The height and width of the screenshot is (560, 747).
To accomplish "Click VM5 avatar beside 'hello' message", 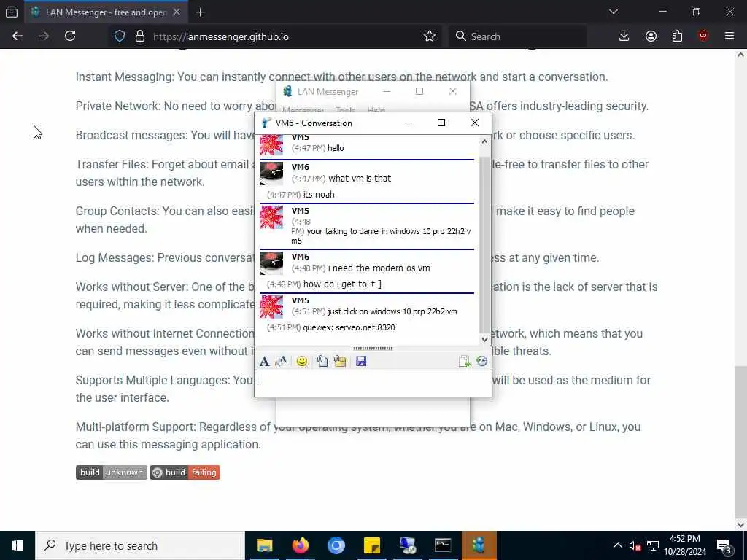I will [x=271, y=145].
